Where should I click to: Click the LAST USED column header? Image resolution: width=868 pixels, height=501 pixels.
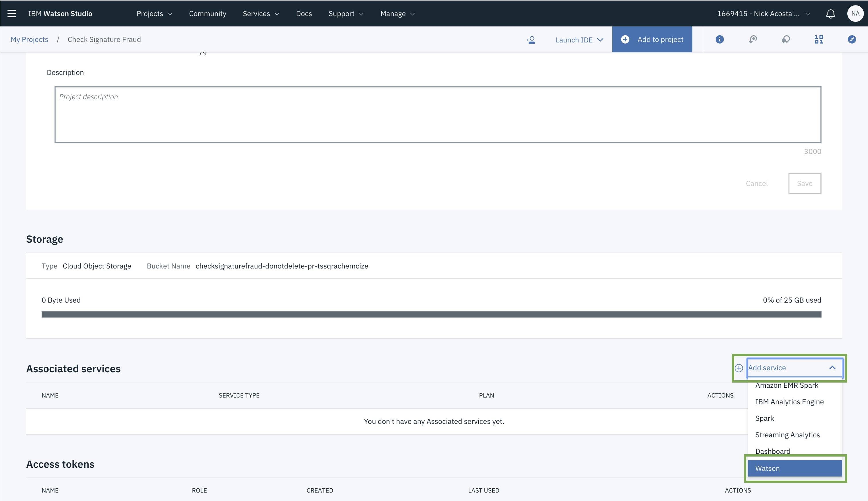pyautogui.click(x=483, y=490)
